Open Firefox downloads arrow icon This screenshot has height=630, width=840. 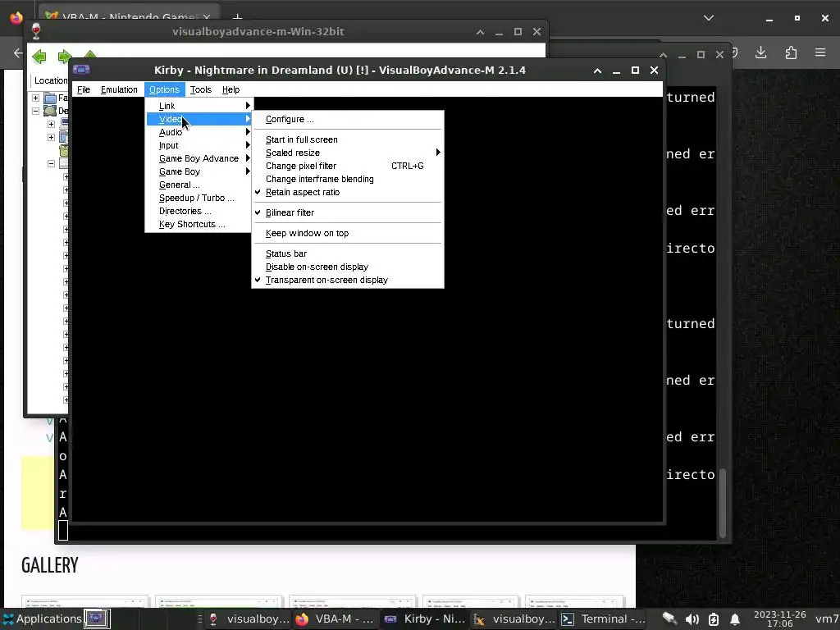pyautogui.click(x=760, y=52)
